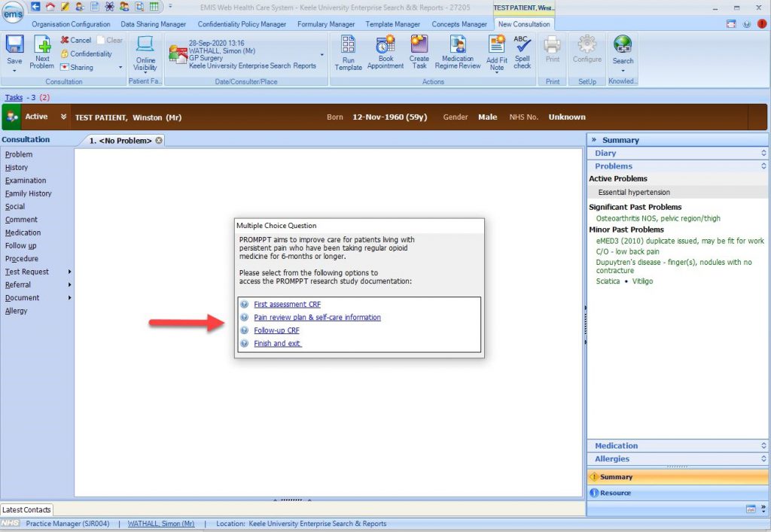Expand the Referral submenu arrow
The height and width of the screenshot is (532, 771).
point(69,285)
